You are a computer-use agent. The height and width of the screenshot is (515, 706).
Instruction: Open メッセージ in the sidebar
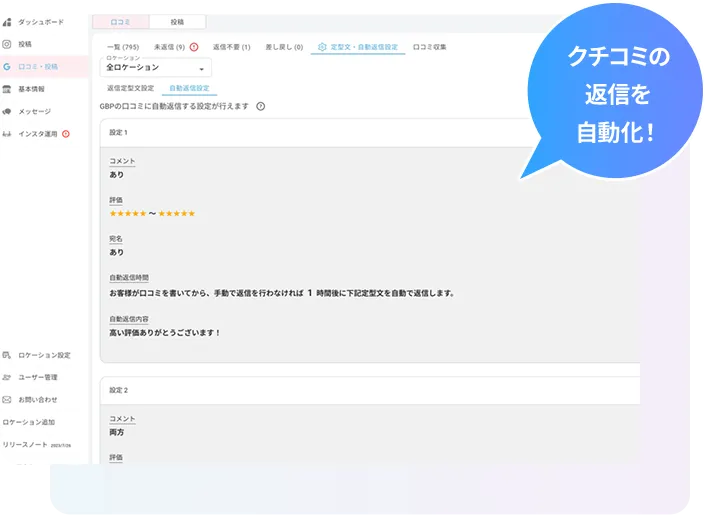point(35,112)
